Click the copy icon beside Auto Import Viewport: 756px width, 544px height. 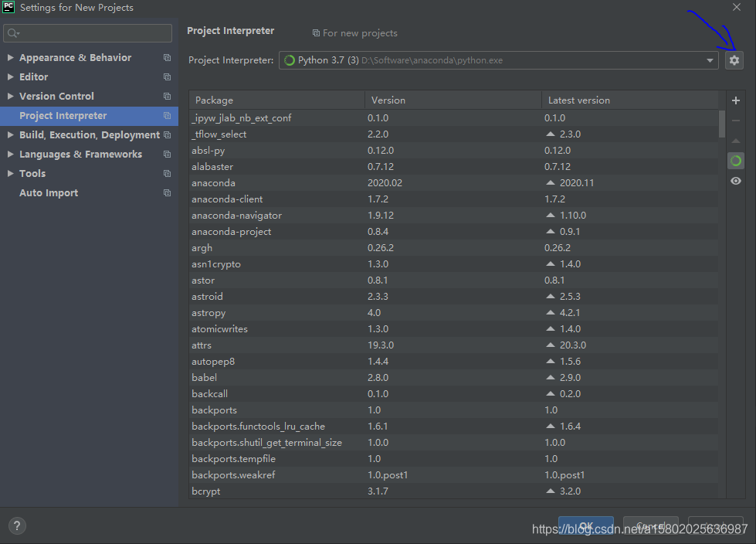click(x=168, y=192)
